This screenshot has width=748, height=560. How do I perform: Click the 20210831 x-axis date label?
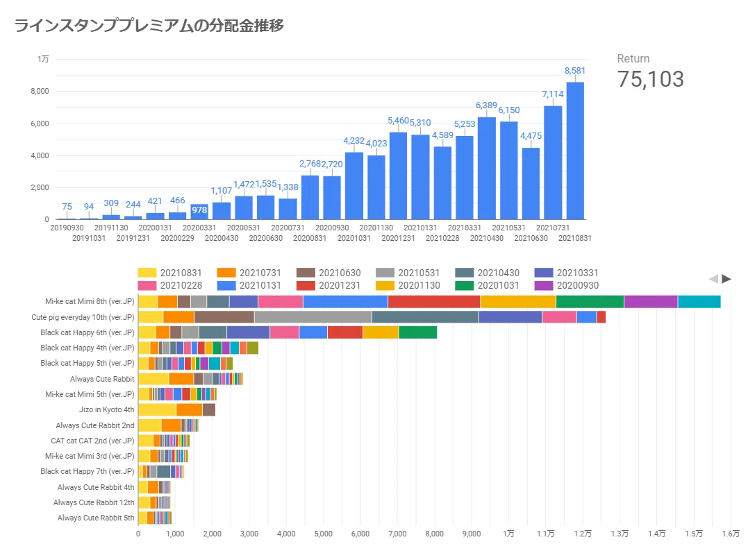(575, 238)
